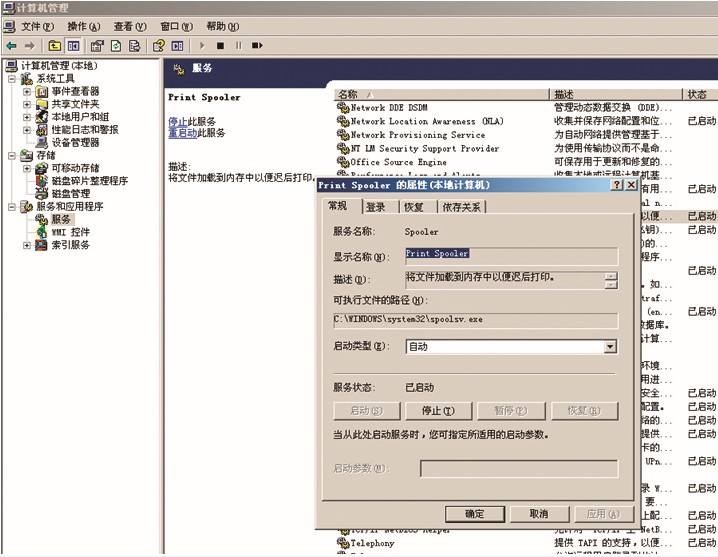Click the Performance Logs icon (性能日志和警报)
The image size is (718, 557).
click(42, 130)
